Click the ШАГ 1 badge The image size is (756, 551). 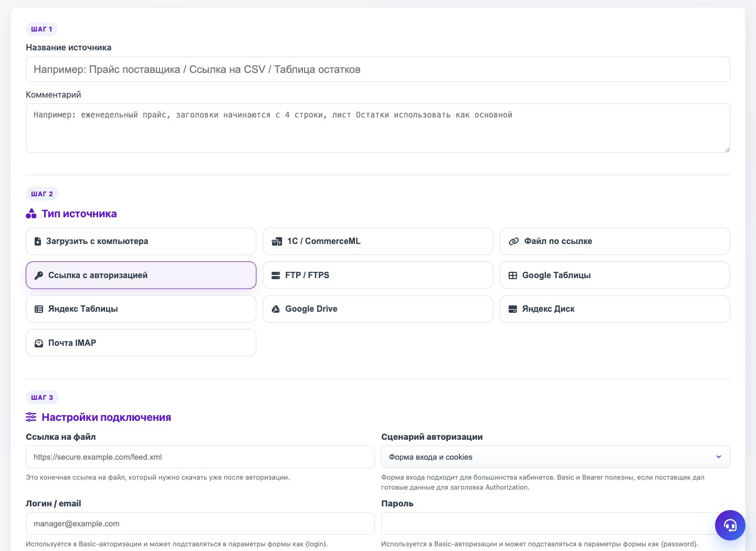click(41, 29)
